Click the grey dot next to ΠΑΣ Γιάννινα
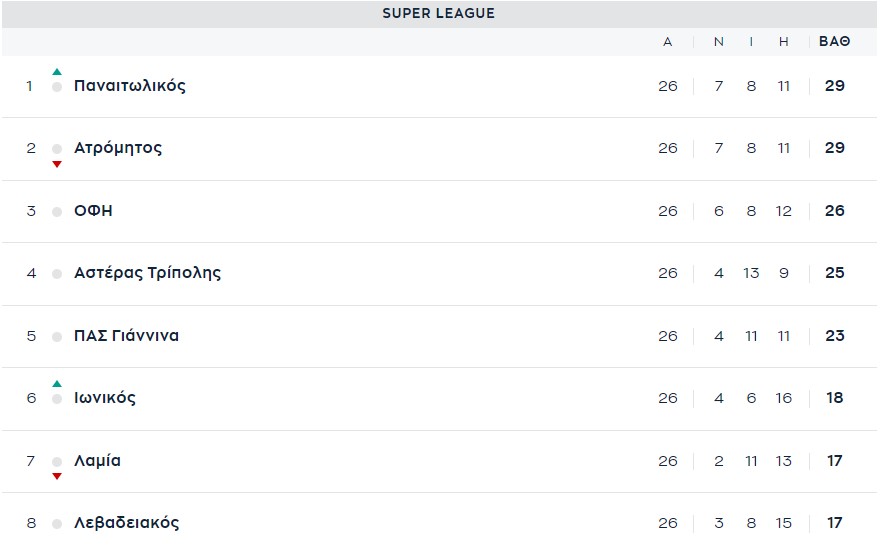887x553 pixels. [57, 336]
